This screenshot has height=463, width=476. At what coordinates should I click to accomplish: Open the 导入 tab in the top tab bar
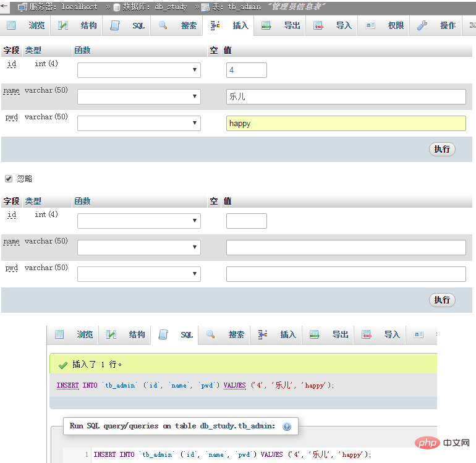331,25
